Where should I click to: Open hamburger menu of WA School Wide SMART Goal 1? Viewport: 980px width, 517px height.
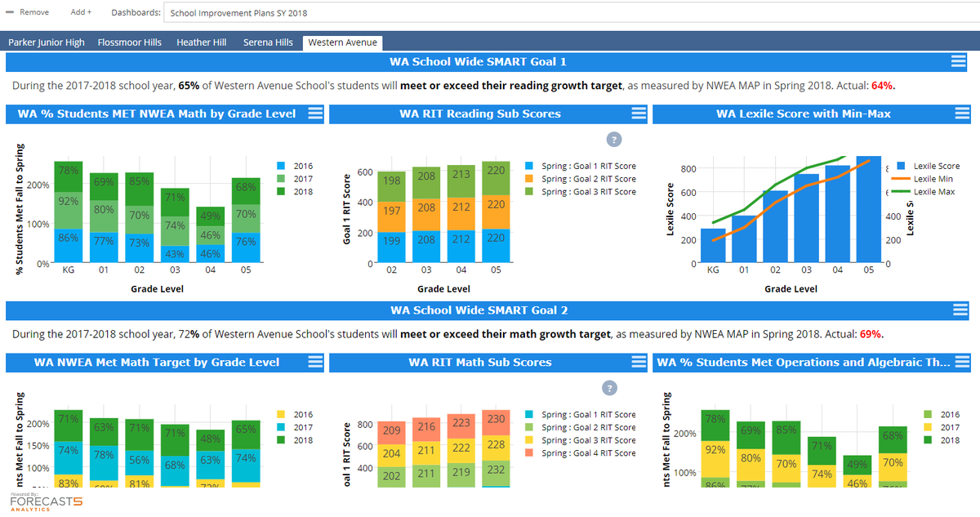(960, 62)
